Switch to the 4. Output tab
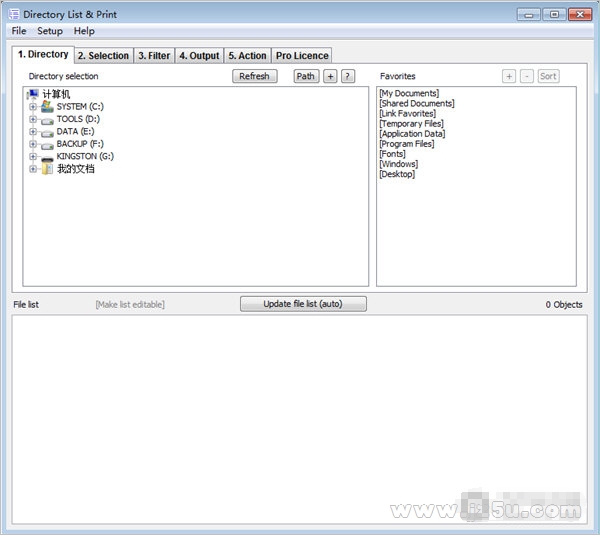The width and height of the screenshot is (600, 535). tap(199, 55)
